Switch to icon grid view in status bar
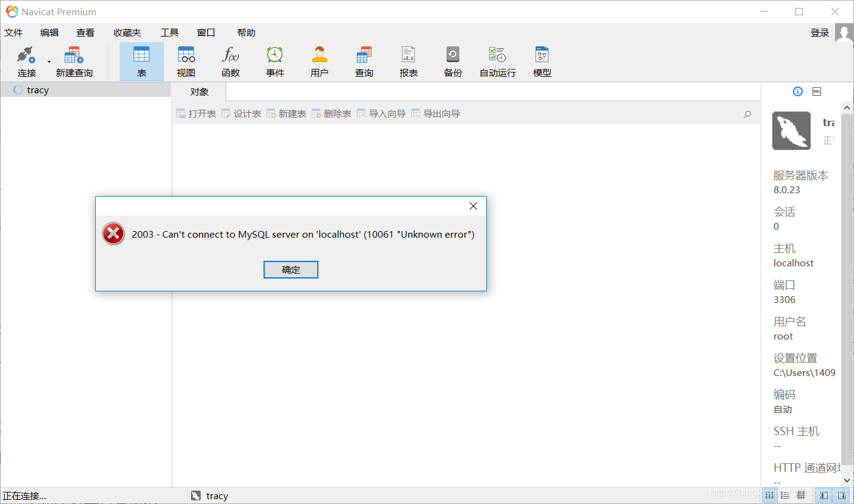This screenshot has height=504, width=854. coord(770,495)
